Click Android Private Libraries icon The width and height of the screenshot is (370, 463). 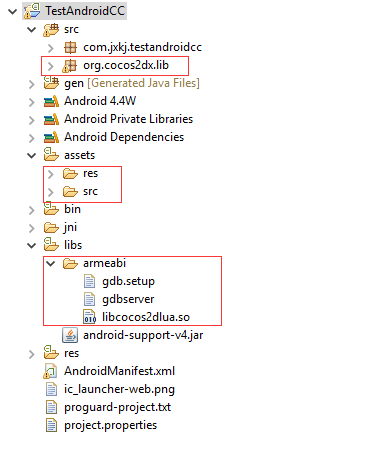click(x=51, y=119)
